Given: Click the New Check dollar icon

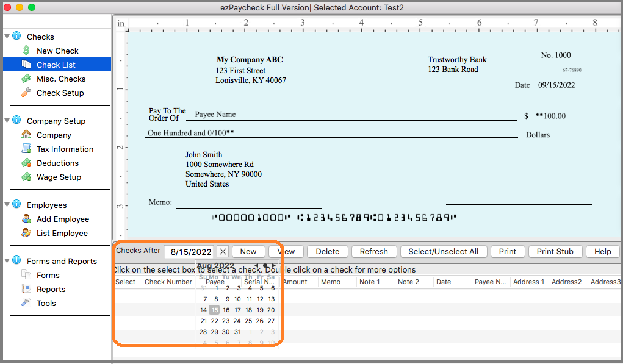Looking at the screenshot, I should pyautogui.click(x=26, y=51).
